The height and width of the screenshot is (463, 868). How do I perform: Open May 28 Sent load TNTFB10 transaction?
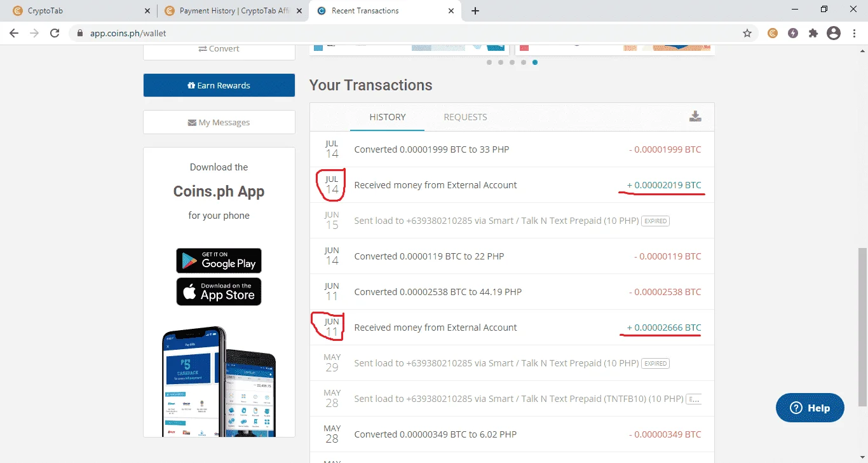coord(512,399)
